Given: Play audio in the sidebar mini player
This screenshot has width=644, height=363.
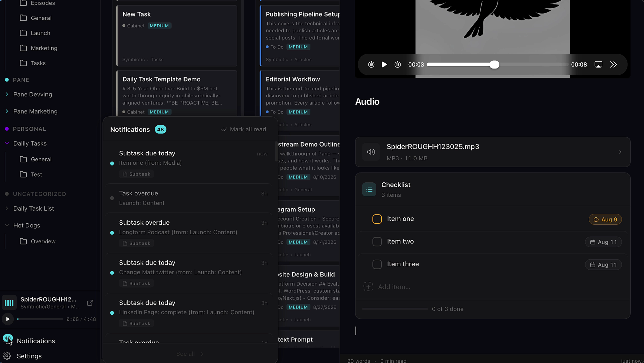Looking at the screenshot, I should (8, 319).
